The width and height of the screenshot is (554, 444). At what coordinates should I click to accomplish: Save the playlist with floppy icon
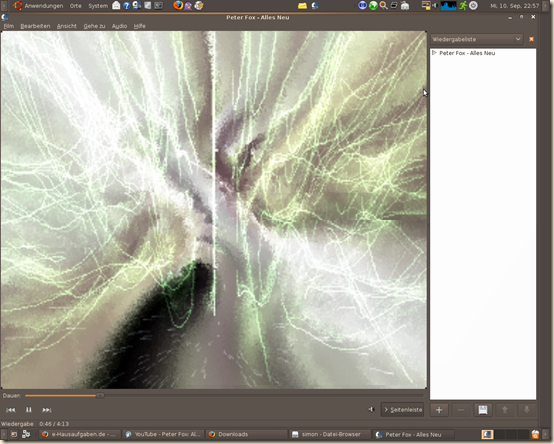click(x=483, y=410)
